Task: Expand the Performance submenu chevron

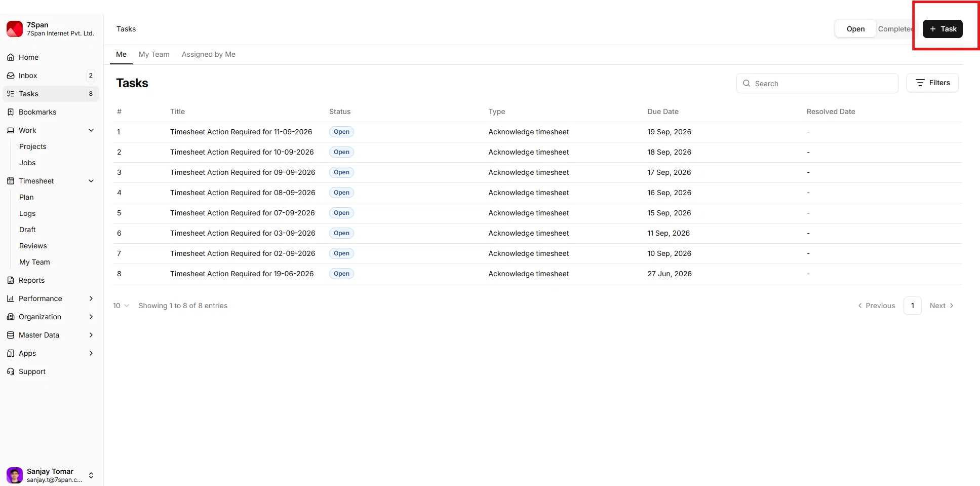Action: coord(91,298)
